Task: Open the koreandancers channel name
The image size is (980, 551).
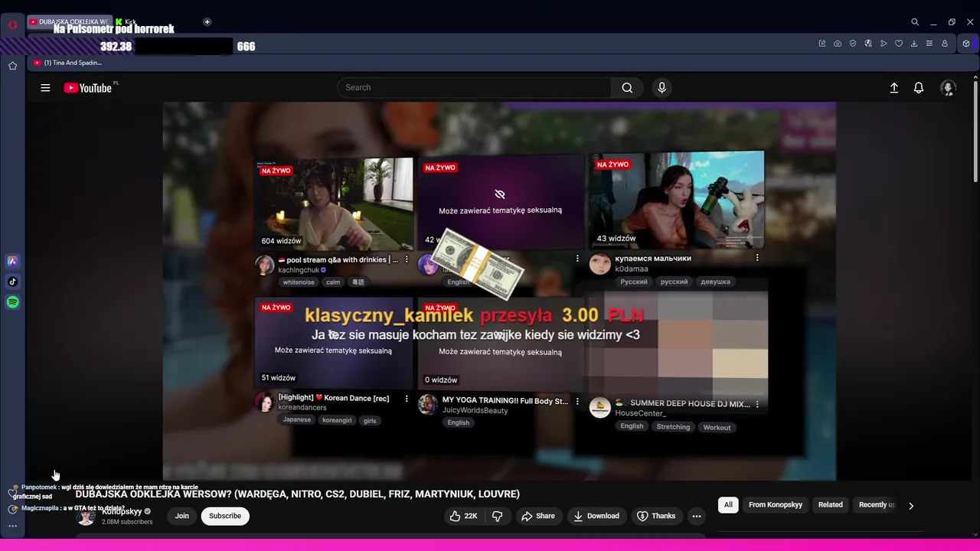Action: tap(302, 408)
